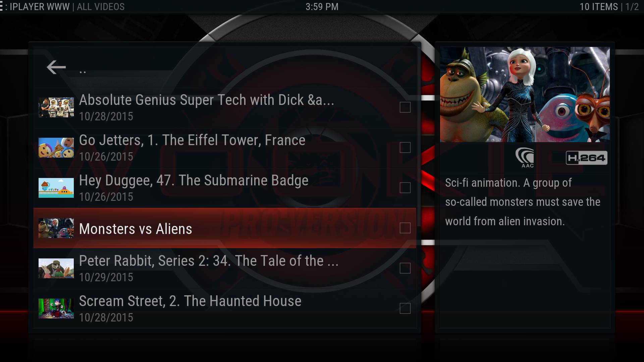Toggle the Go Jetters watched checkbox
The image size is (644, 362).
tap(405, 147)
